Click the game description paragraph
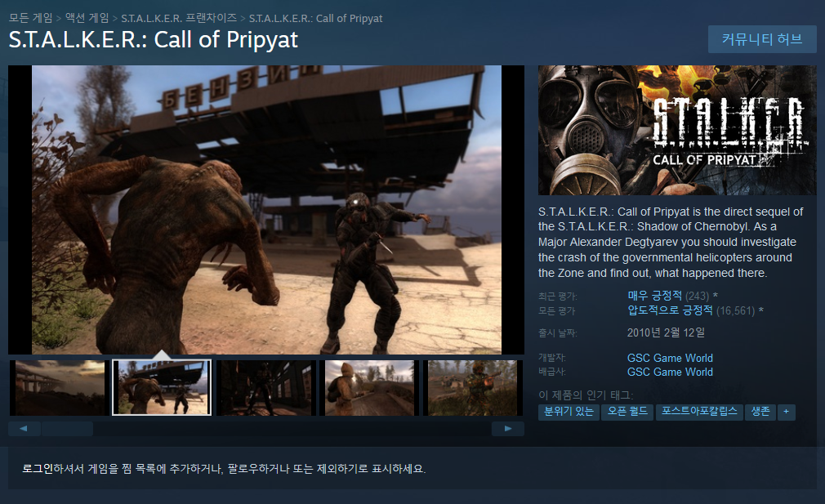 671,242
